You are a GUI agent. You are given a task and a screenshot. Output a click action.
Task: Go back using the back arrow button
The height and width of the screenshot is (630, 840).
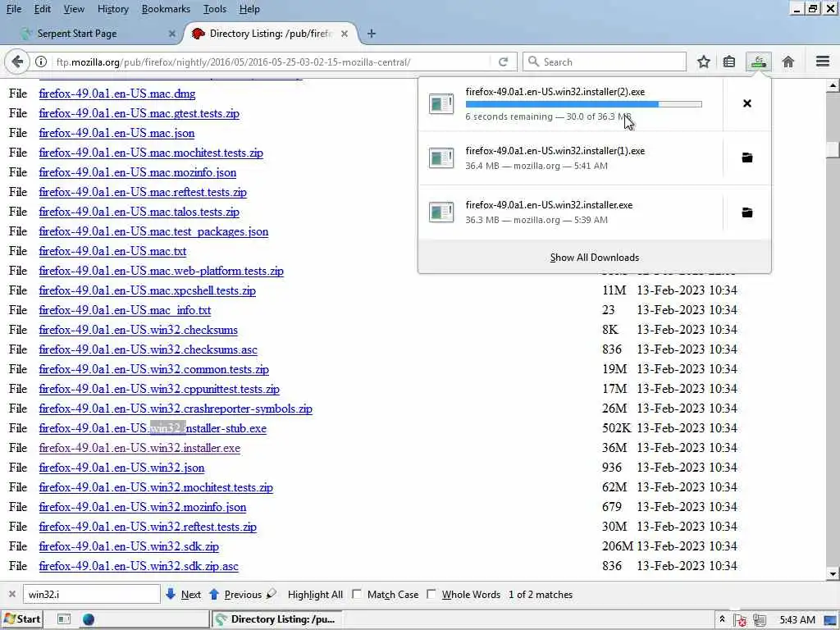point(17,62)
